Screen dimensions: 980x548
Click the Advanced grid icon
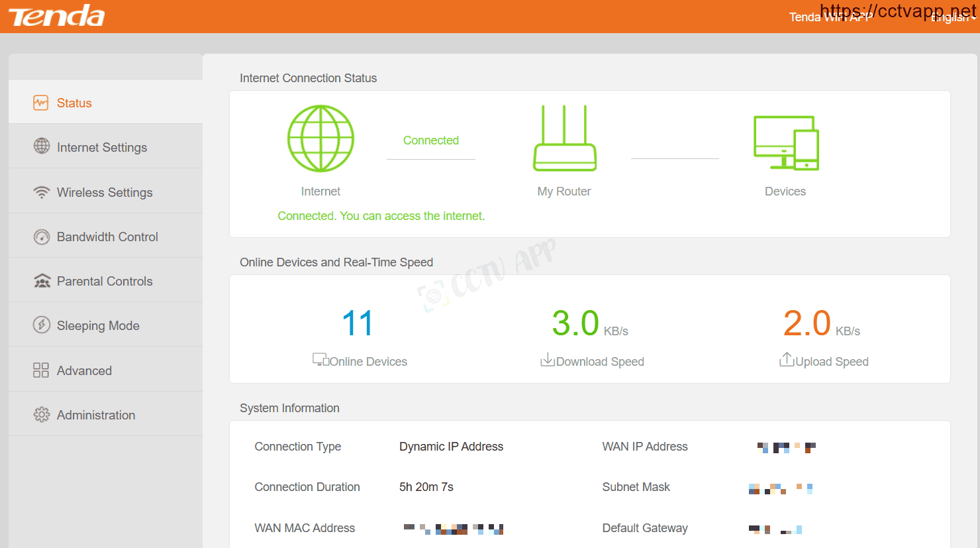[x=41, y=370]
